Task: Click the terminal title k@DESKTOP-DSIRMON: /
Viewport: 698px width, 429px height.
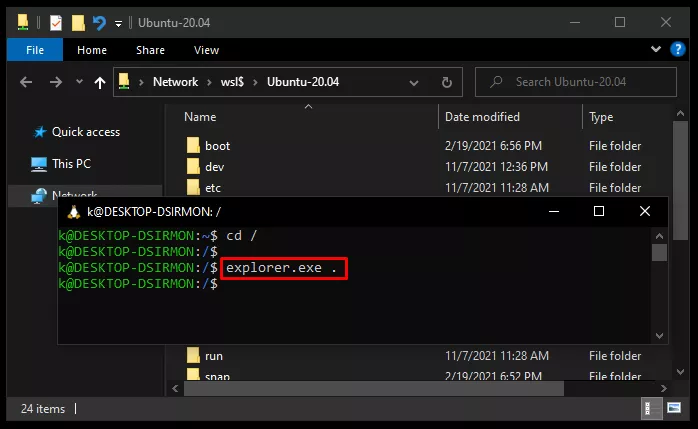Action: [154, 212]
